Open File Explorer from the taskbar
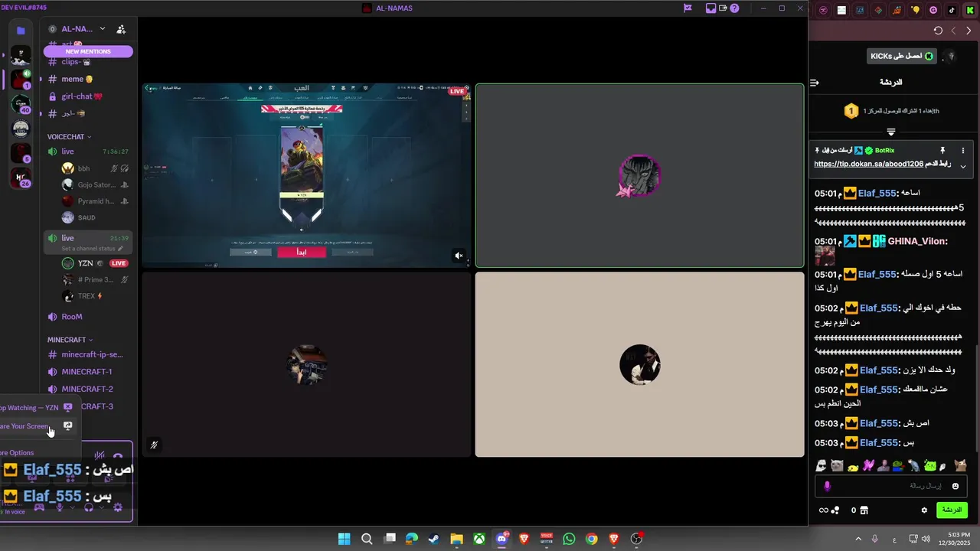This screenshot has height=551, width=980. point(456,539)
